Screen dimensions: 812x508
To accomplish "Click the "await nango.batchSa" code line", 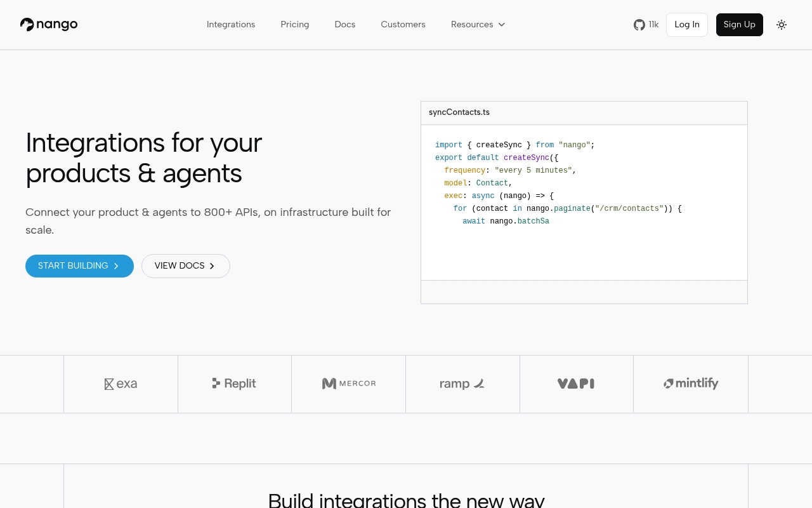I will [x=506, y=222].
